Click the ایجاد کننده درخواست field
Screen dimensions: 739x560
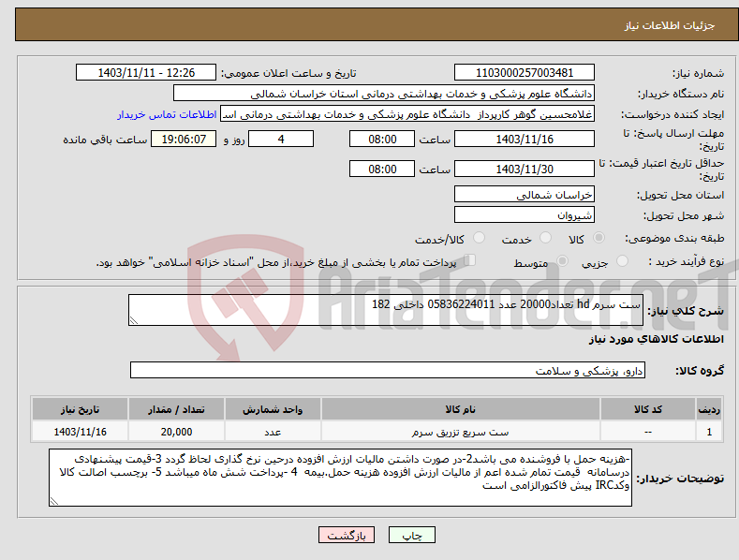point(407,114)
